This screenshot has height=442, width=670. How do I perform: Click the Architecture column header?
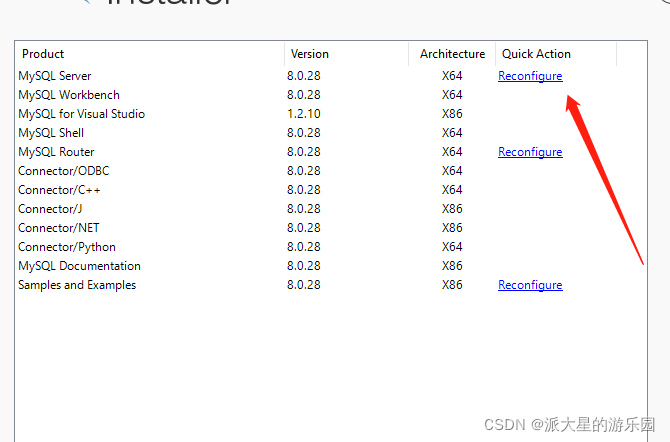pyautogui.click(x=453, y=54)
